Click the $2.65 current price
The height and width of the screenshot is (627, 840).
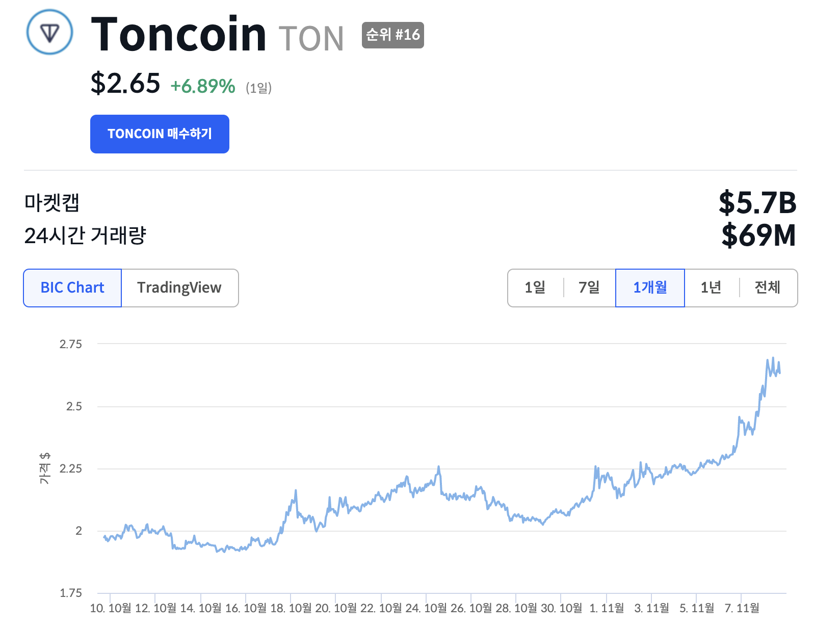(125, 83)
